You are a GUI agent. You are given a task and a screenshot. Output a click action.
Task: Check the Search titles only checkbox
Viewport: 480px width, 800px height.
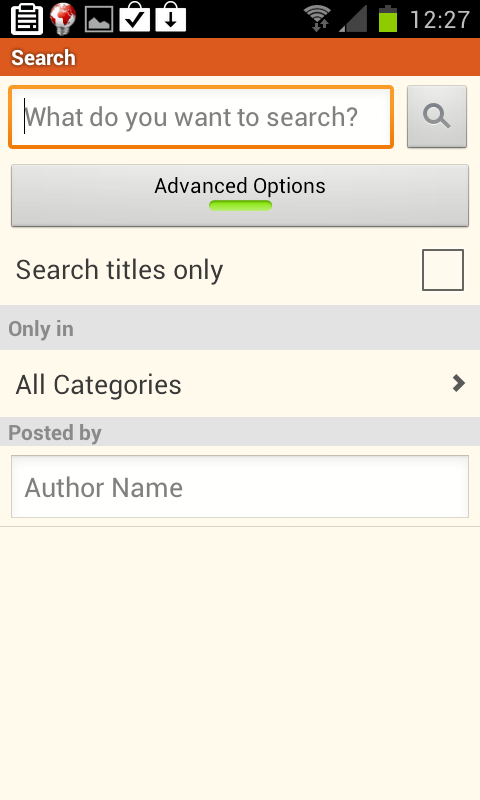click(443, 270)
